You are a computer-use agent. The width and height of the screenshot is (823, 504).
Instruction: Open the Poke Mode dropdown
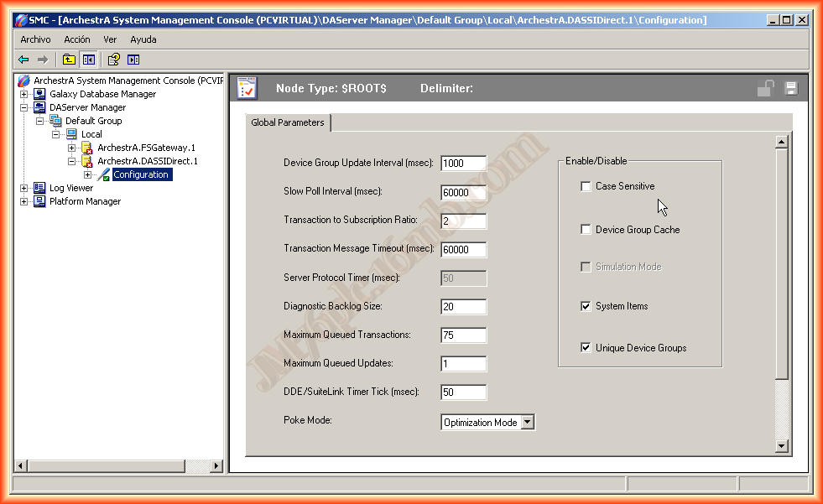click(x=527, y=423)
